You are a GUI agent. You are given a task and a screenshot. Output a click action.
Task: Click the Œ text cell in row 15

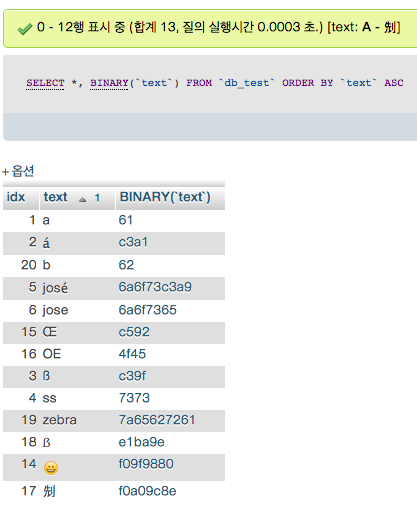(x=50, y=332)
